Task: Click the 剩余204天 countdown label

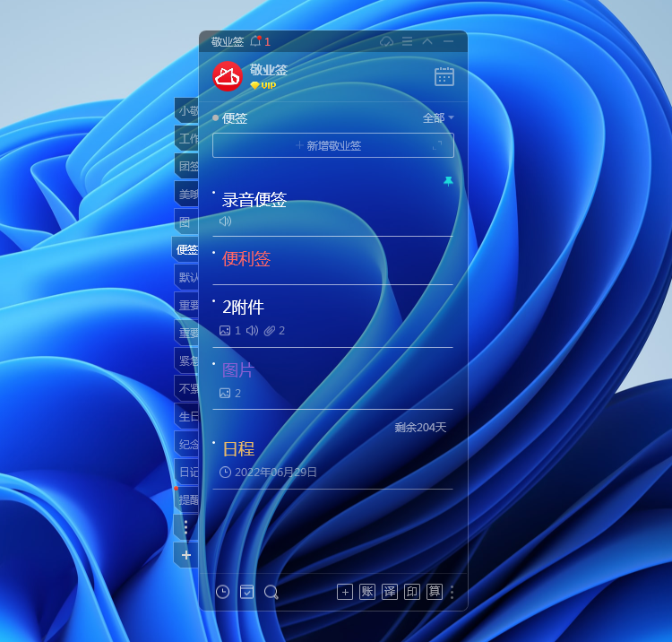Action: pyautogui.click(x=420, y=427)
